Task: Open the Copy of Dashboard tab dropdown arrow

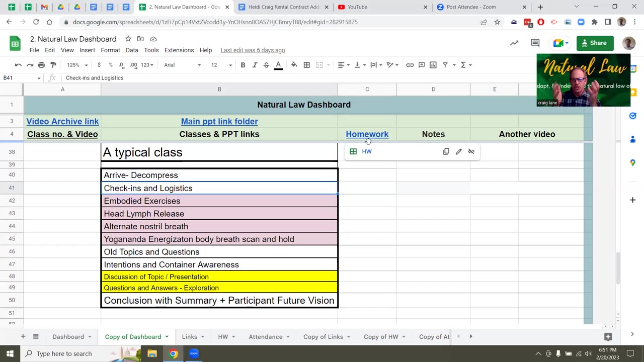Action: pos(167,337)
